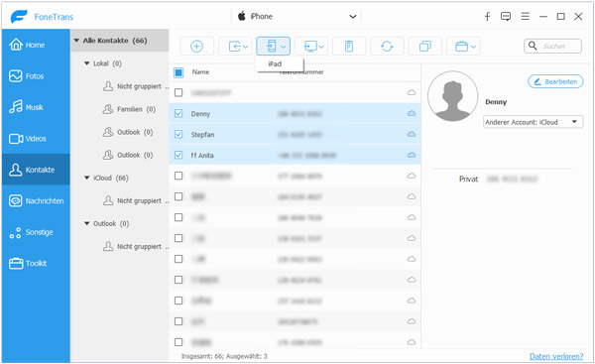This screenshot has width=595, height=364.
Task: Check the last visible contact checkbox
Action: click(x=178, y=342)
